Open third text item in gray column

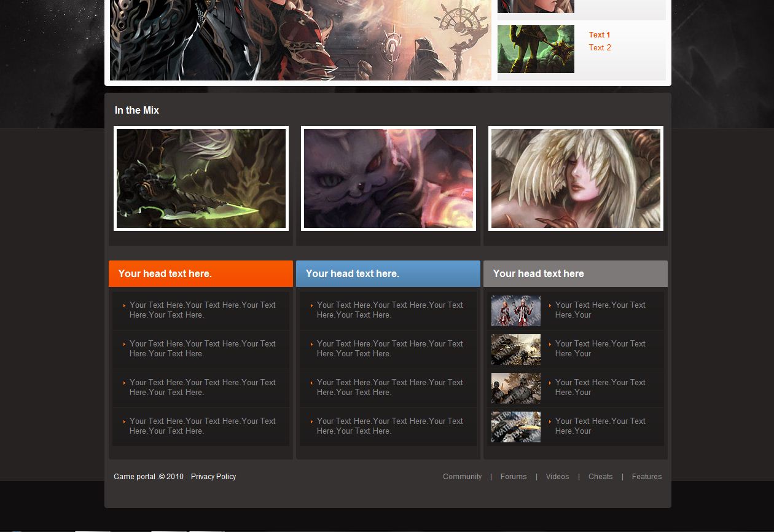(600, 387)
